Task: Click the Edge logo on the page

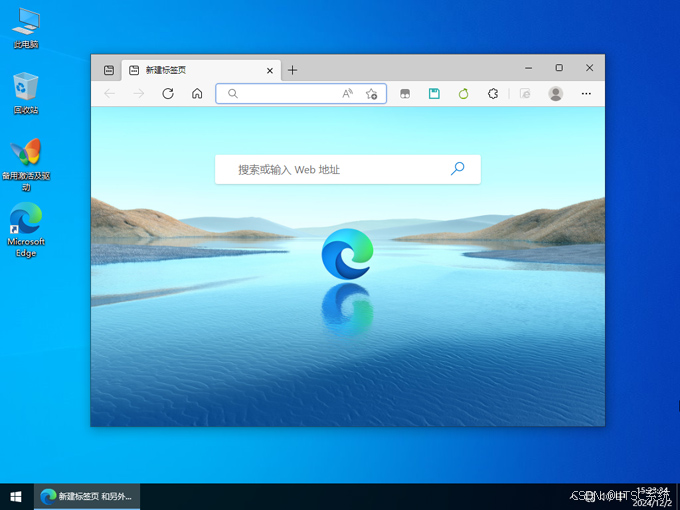Action: click(x=347, y=254)
